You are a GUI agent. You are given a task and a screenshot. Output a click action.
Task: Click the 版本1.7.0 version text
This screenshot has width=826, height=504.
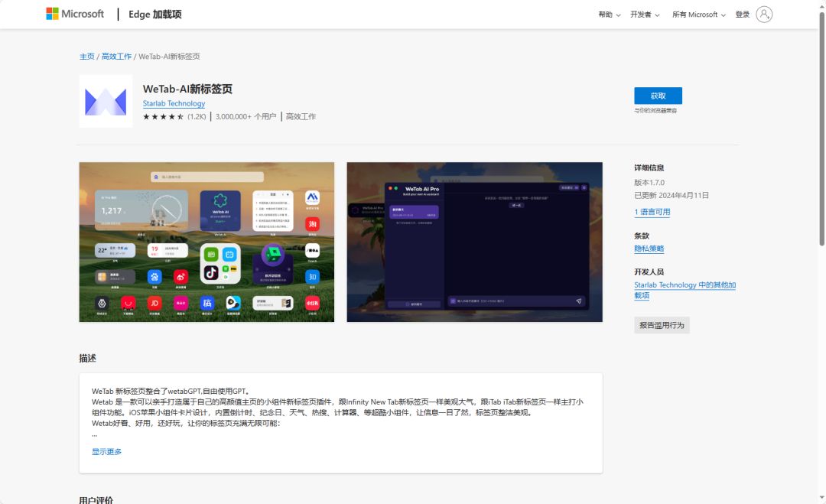[649, 182]
